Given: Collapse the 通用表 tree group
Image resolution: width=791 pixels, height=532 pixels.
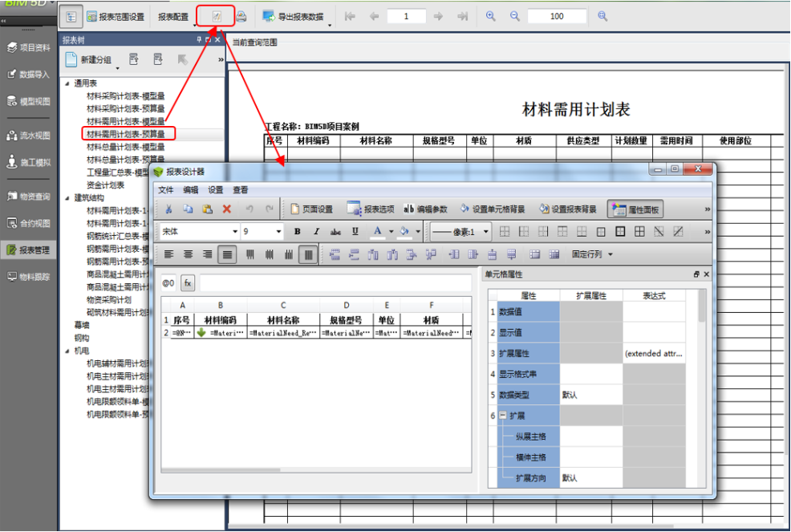Looking at the screenshot, I should [x=67, y=83].
